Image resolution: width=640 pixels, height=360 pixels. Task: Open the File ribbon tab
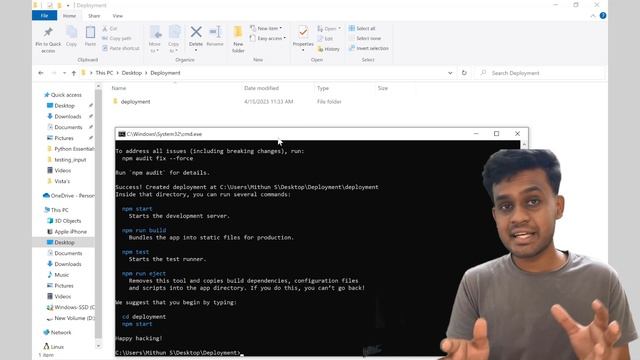tap(44, 16)
